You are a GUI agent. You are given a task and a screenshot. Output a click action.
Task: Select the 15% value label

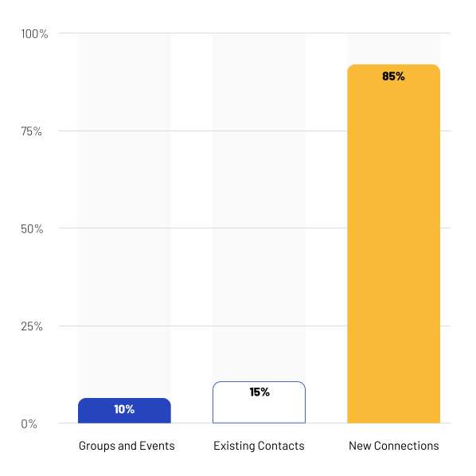[259, 392]
